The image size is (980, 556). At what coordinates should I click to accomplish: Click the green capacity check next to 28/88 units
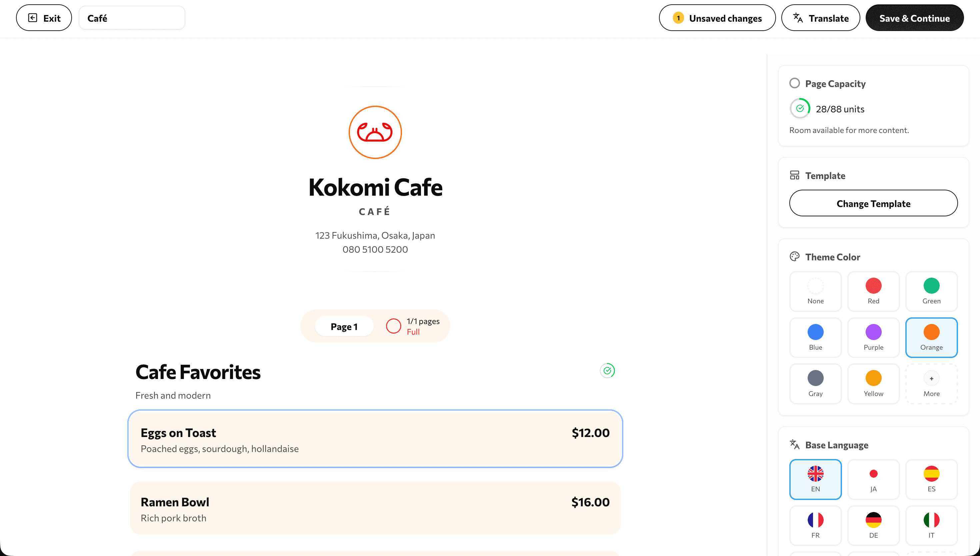pos(800,108)
